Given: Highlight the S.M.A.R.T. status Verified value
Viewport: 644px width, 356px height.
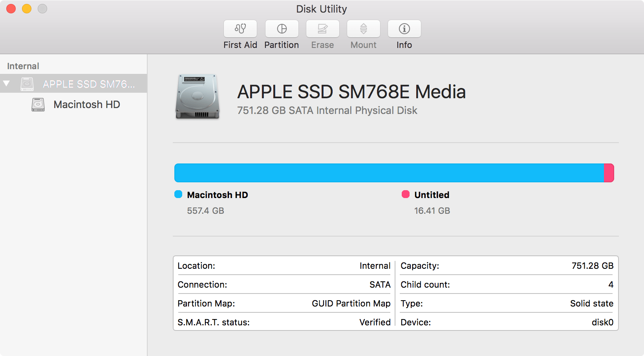Looking at the screenshot, I should (x=375, y=322).
